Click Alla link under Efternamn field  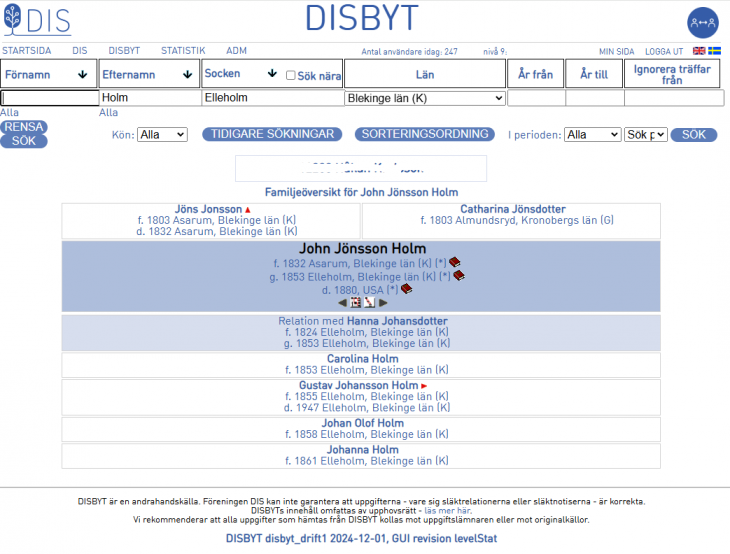(108, 113)
